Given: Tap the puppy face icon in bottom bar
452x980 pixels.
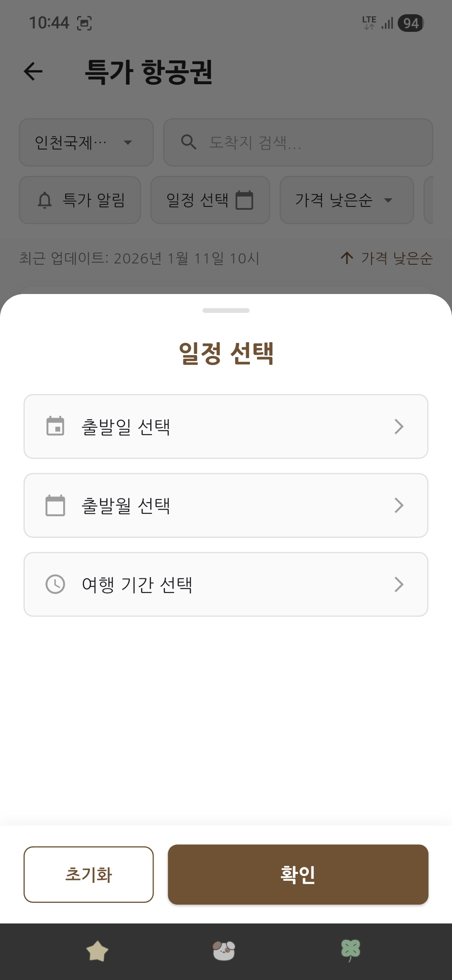Looking at the screenshot, I should pos(224,951).
